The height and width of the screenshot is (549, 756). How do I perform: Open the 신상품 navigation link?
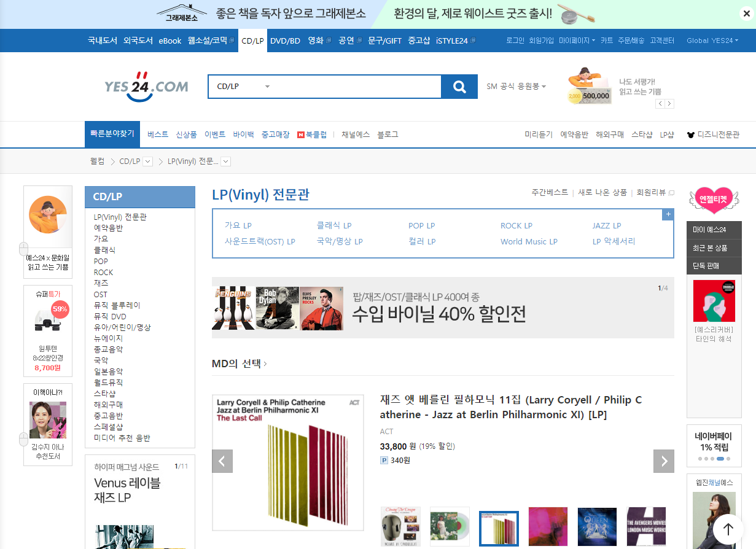[187, 134]
